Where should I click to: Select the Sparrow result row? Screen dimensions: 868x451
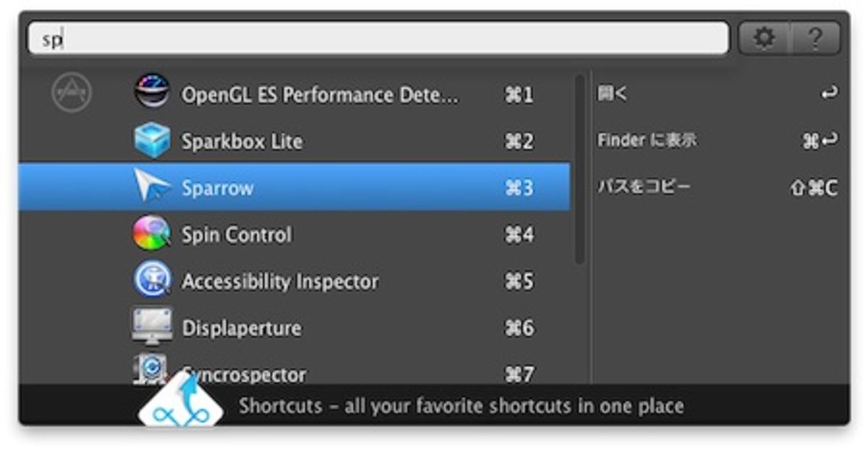point(294,187)
